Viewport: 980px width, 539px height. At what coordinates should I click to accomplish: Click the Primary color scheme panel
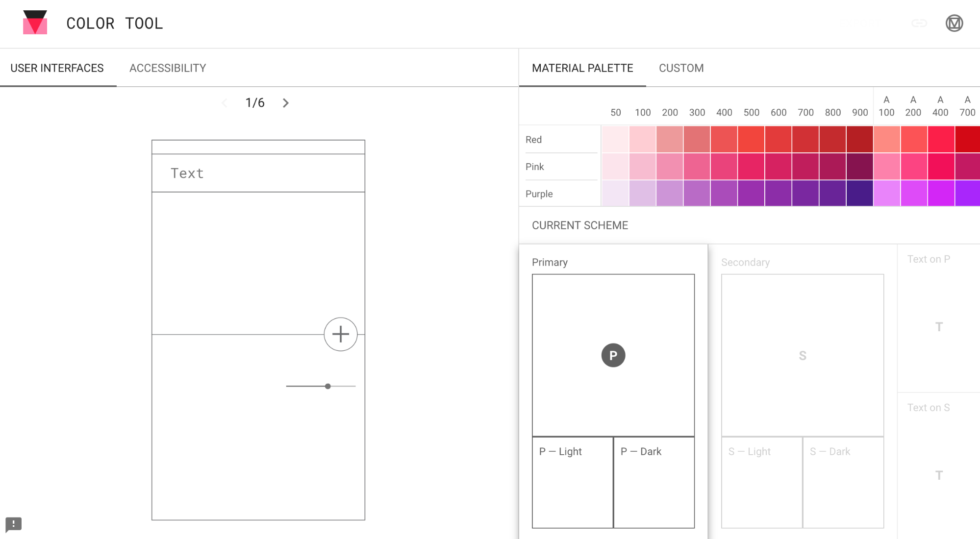click(612, 355)
